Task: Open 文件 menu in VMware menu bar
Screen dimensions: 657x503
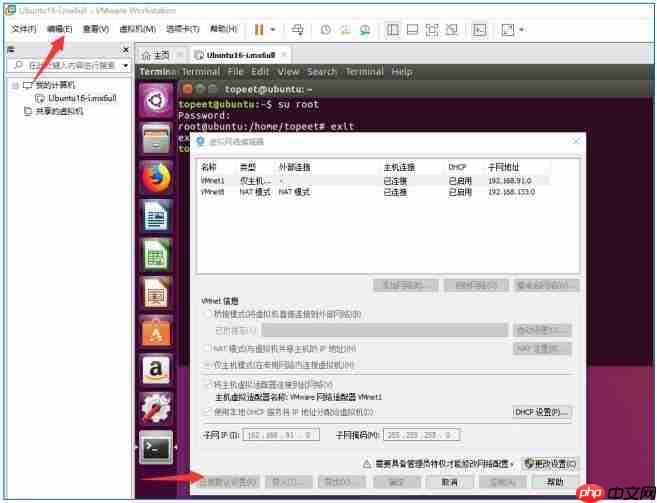Action: 24,29
